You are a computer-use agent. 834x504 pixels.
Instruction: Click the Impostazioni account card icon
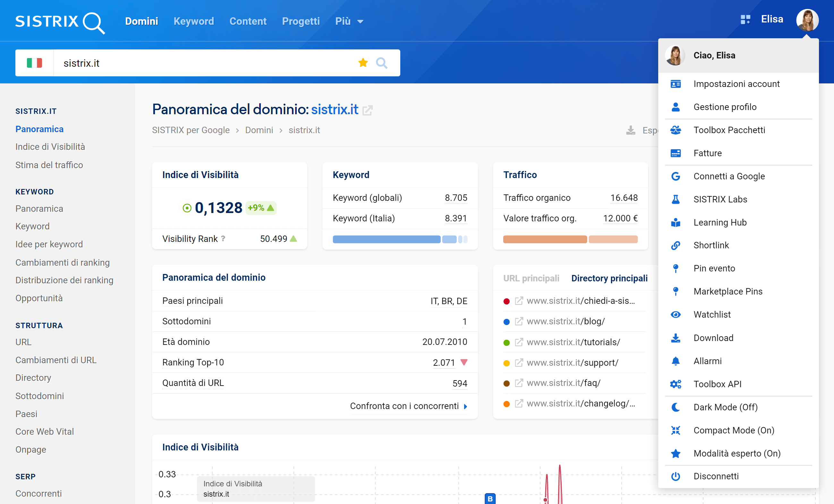point(676,84)
